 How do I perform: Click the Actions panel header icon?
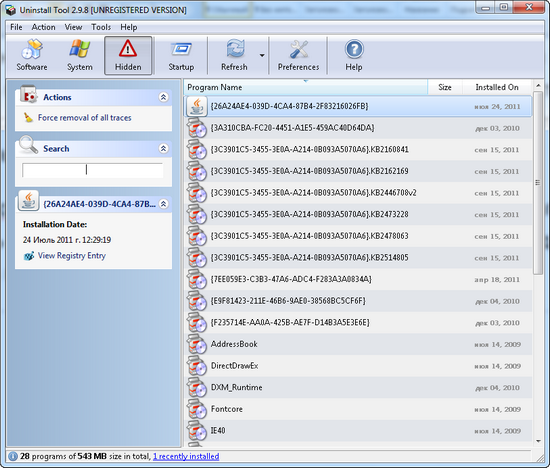tap(28, 94)
